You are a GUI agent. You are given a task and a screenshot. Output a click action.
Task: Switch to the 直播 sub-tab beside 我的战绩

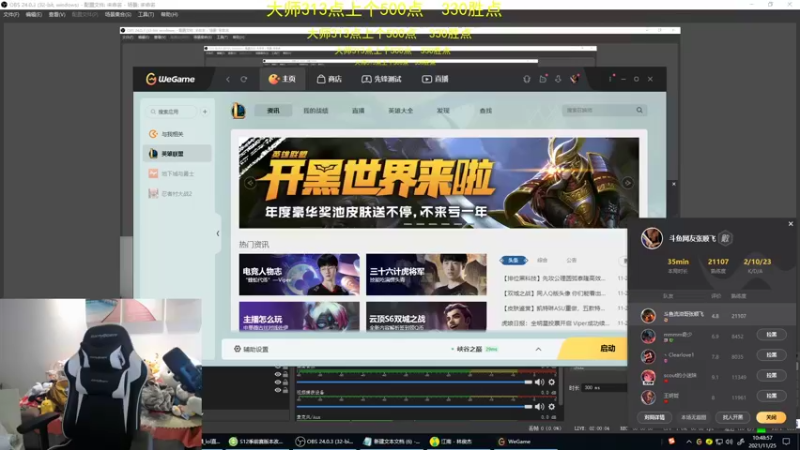[358, 111]
